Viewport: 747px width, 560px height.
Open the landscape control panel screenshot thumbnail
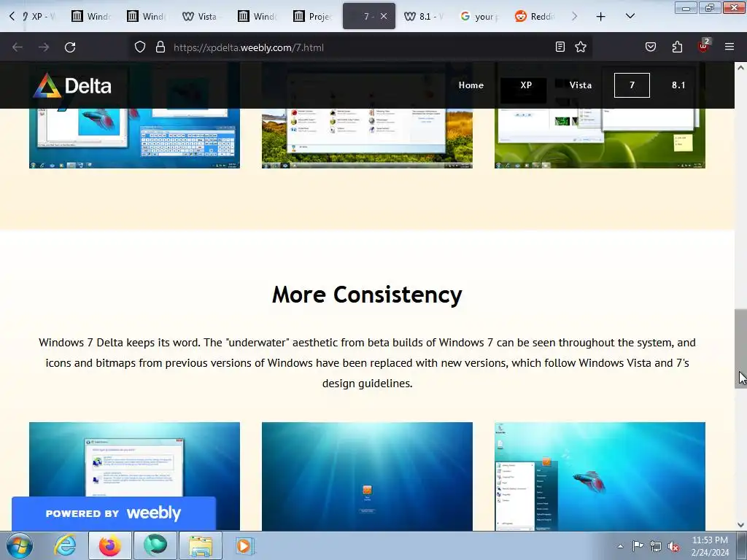click(367, 138)
